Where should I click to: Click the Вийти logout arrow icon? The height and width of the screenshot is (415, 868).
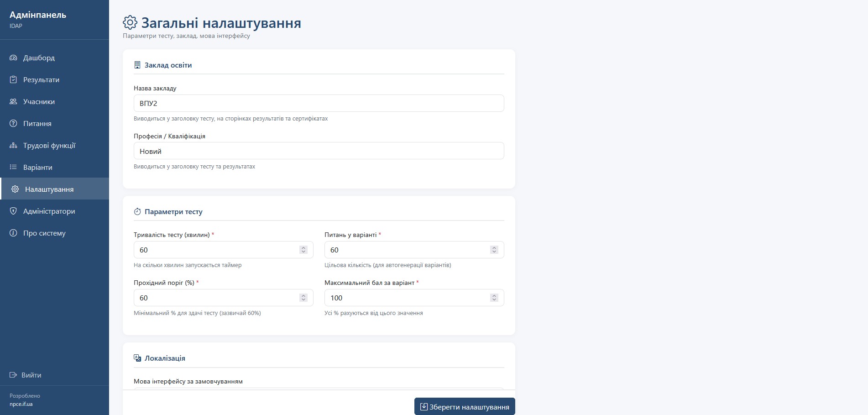point(13,375)
